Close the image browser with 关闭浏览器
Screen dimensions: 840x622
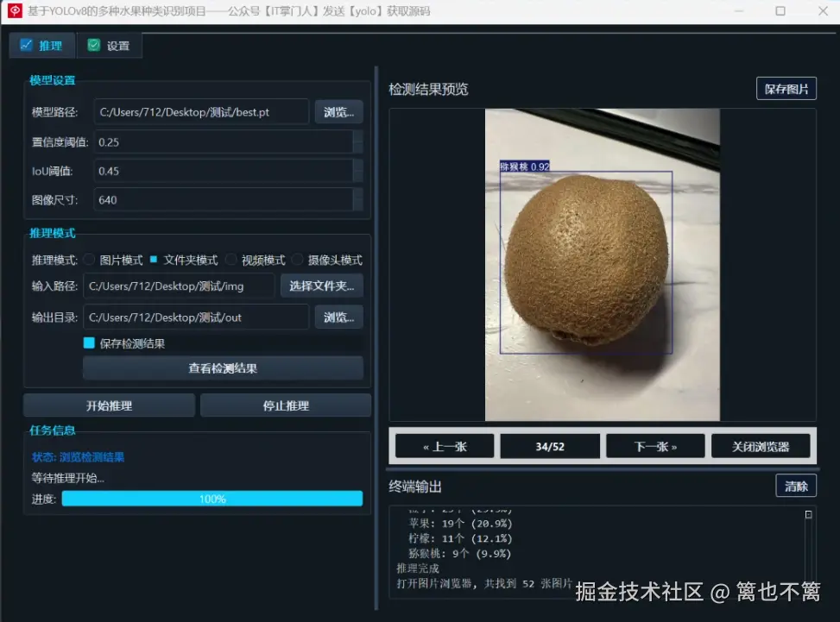coord(761,445)
